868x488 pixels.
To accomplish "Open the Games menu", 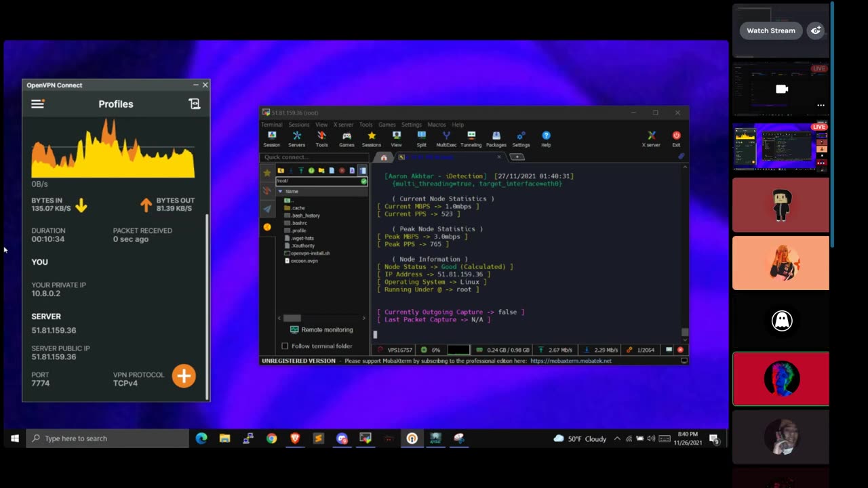I will coord(387,125).
